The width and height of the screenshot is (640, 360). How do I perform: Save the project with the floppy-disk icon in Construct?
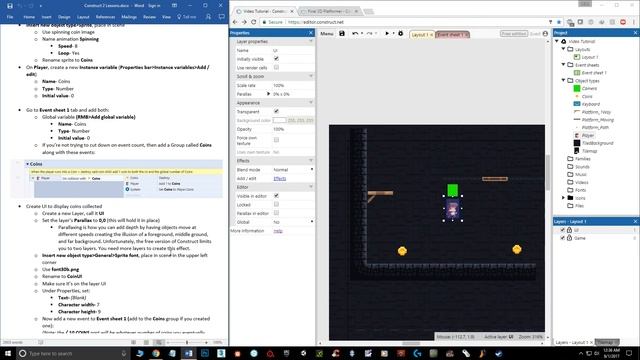(x=342, y=33)
